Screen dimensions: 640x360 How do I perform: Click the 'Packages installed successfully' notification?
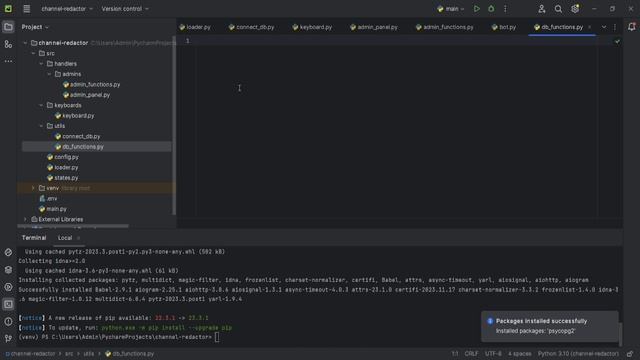[x=550, y=326]
